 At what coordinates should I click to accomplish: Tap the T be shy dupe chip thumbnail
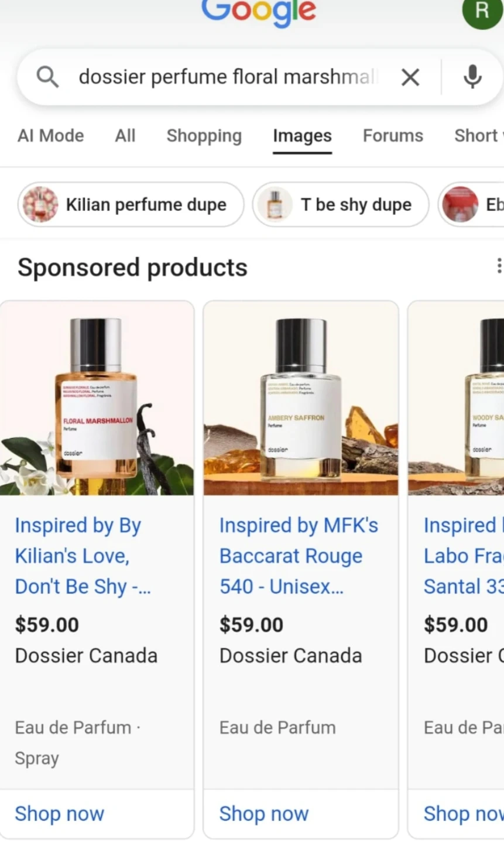(275, 204)
